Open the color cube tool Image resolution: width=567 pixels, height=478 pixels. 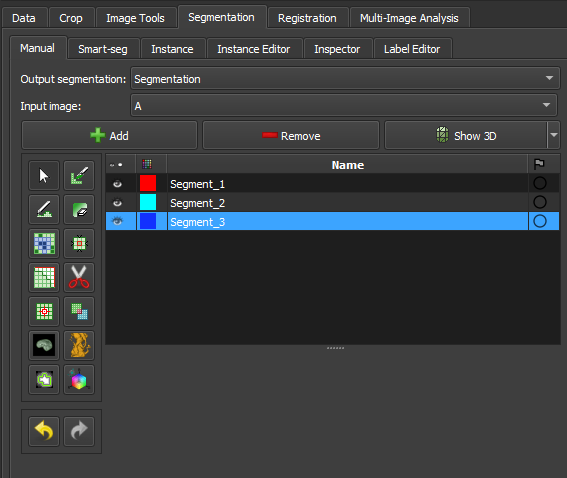point(79,379)
